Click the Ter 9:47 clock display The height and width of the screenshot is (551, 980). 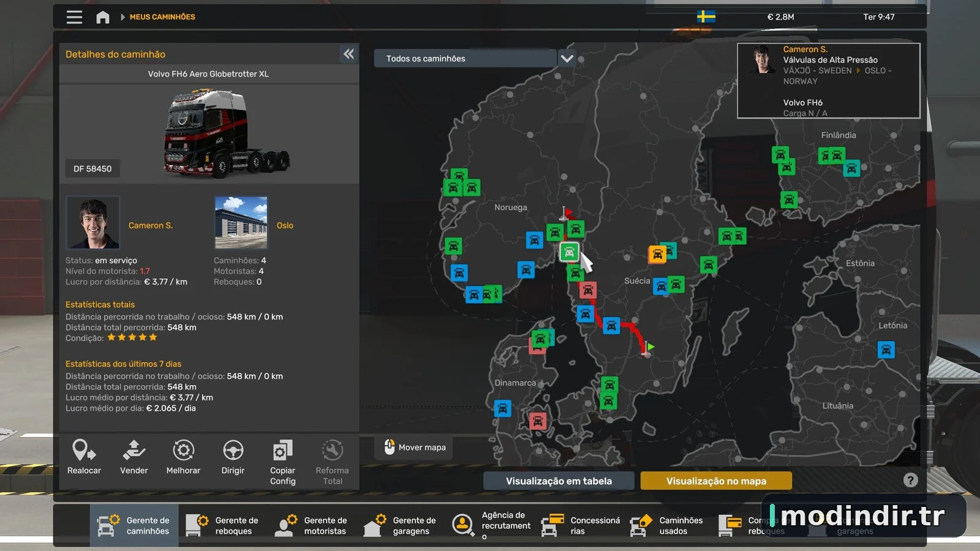(879, 17)
